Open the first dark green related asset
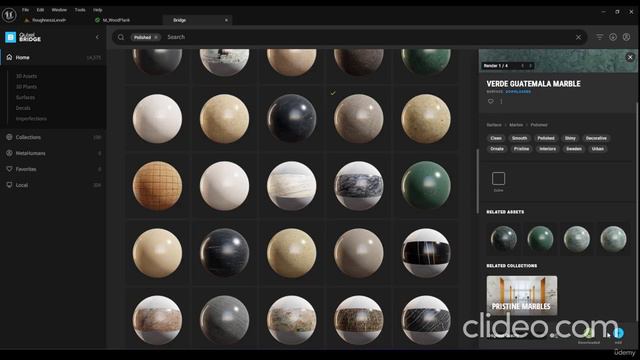 point(504,239)
